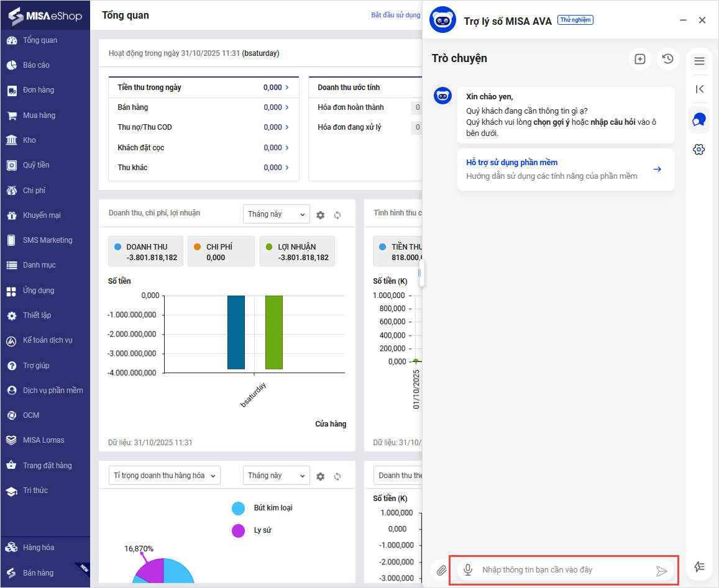Image resolution: width=719 pixels, height=588 pixels.
Task: Open Tháng này dropdown in revenue chart
Action: [276, 214]
